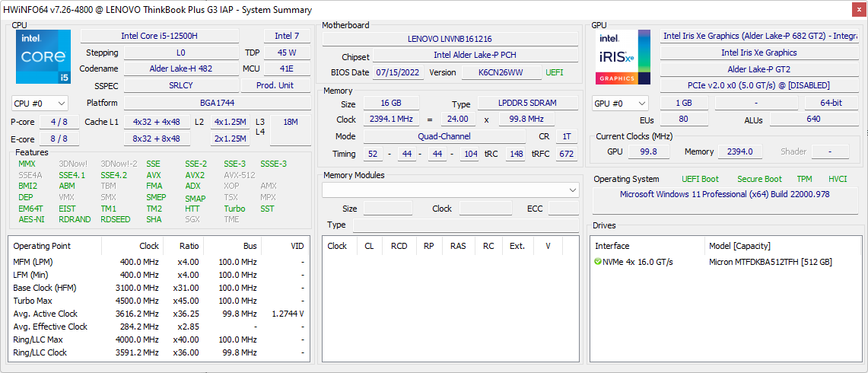Click the BGA1744 platform field
The height and width of the screenshot is (373, 868).
pyautogui.click(x=217, y=103)
